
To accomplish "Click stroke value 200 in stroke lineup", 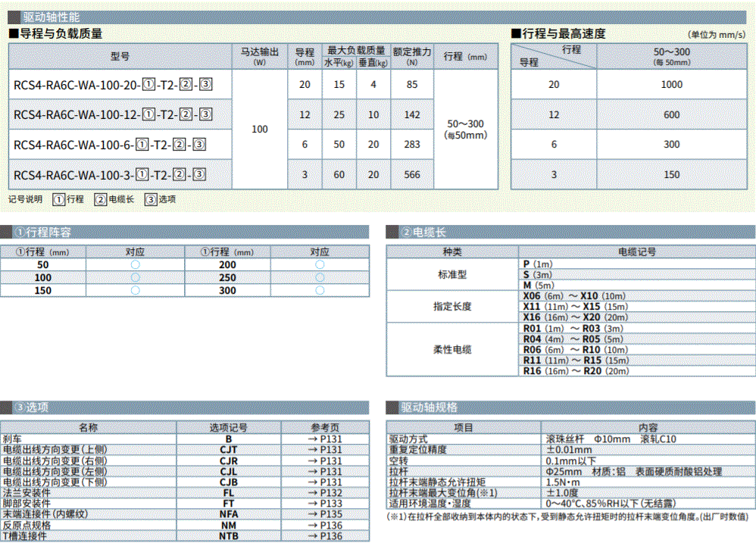I will click(x=227, y=264).
